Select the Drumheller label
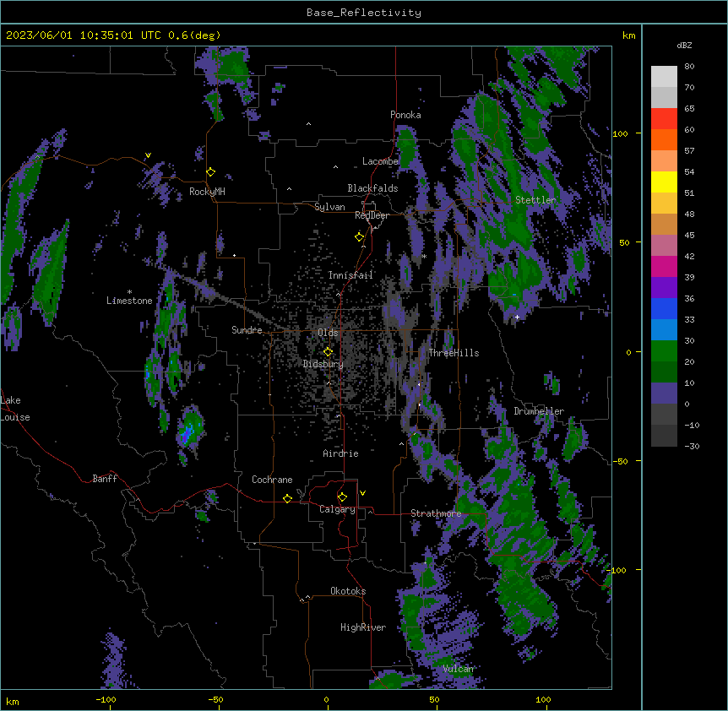 (x=539, y=411)
